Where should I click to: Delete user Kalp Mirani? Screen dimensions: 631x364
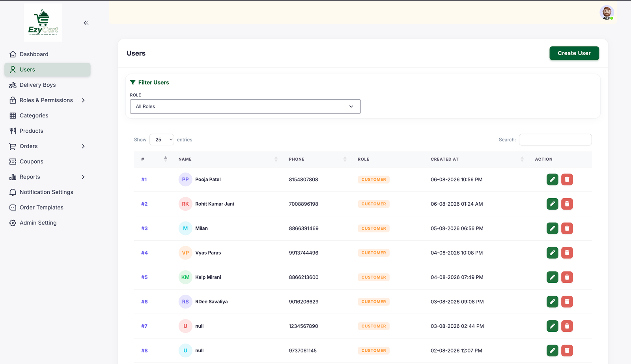tap(567, 277)
